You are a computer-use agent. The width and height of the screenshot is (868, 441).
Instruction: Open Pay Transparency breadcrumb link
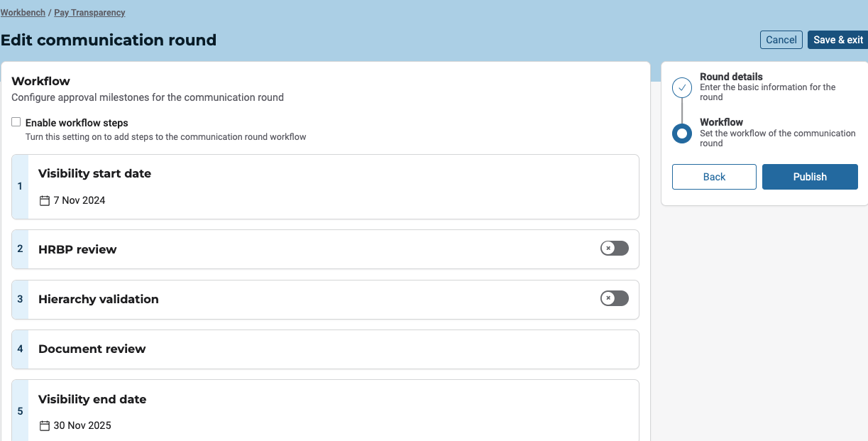[x=89, y=13]
